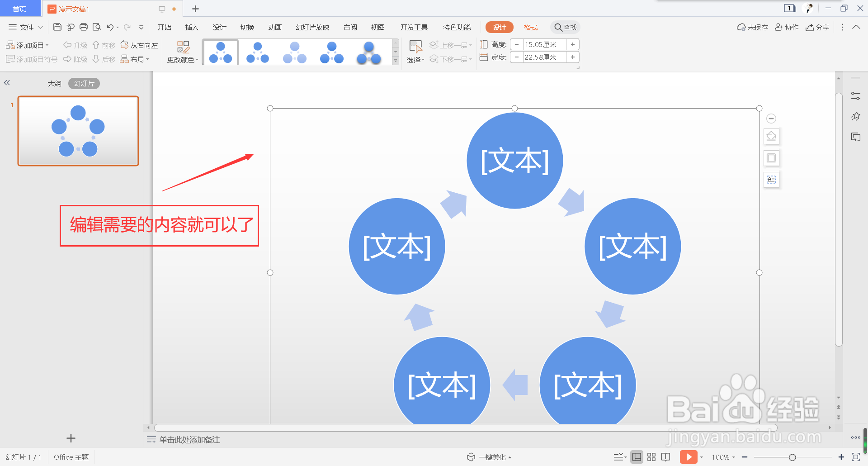The image size is (868, 466).
Task: Click the collapse slide panel chevrons
Action: (7, 83)
